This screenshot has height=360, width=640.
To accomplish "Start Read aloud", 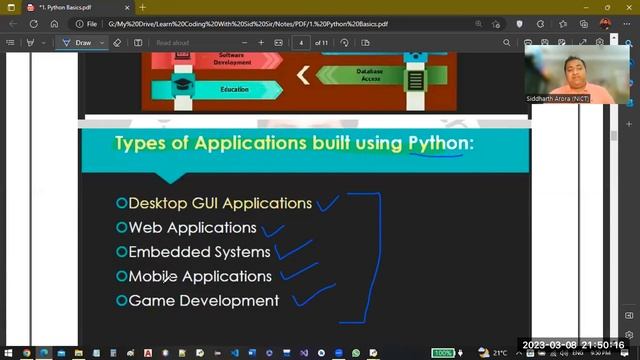I will point(173,42).
